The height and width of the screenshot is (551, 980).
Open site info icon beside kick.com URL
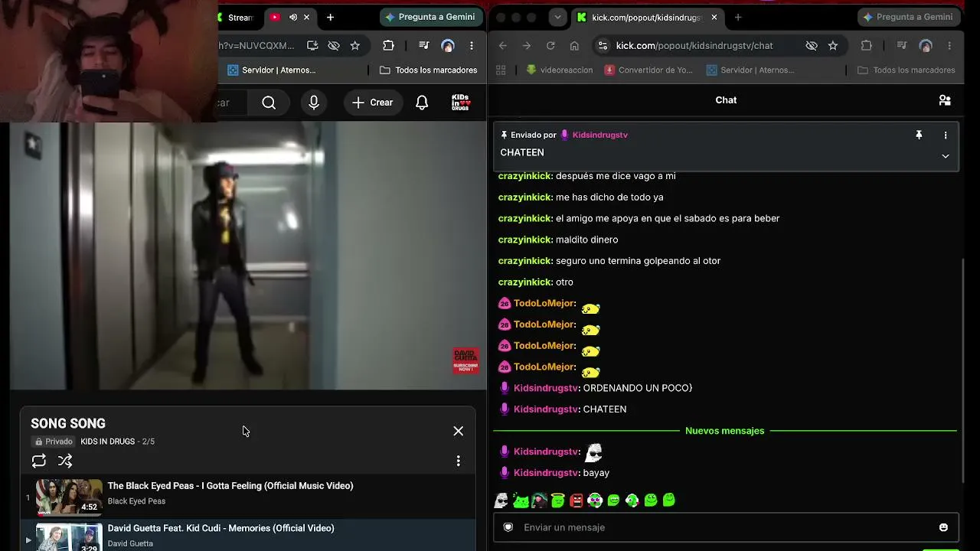pyautogui.click(x=603, y=46)
